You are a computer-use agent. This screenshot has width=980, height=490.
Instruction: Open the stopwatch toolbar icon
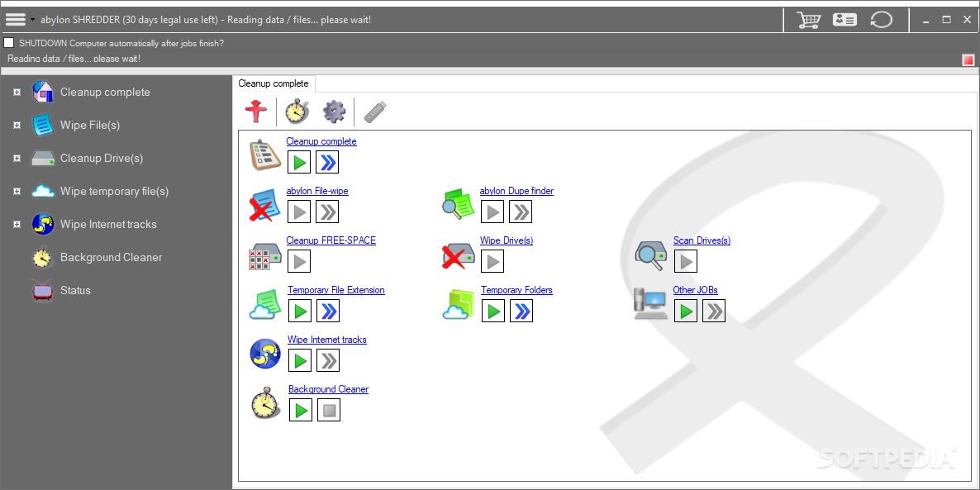click(297, 112)
